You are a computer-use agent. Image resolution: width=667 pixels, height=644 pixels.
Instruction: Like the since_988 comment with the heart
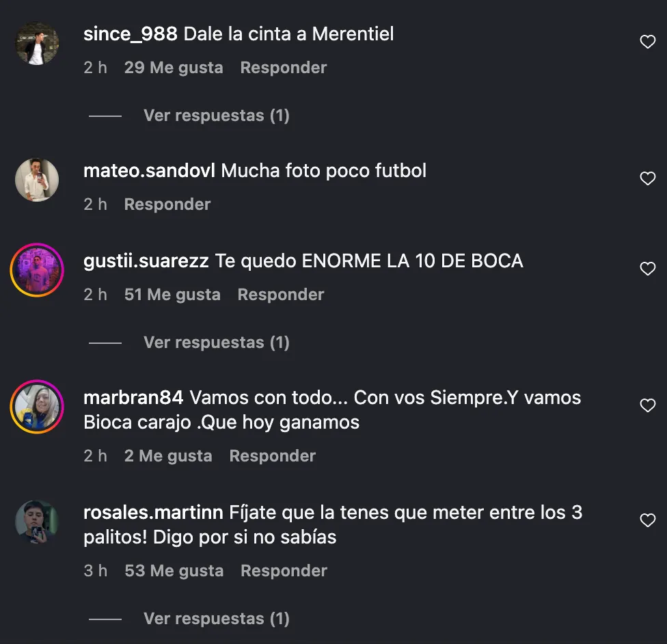tap(647, 42)
